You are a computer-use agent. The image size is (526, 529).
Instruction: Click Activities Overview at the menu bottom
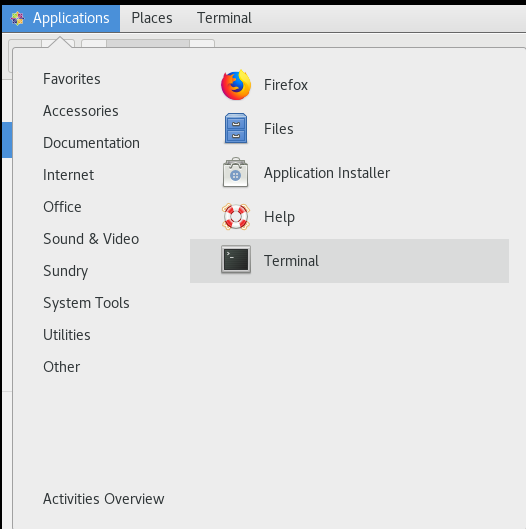coord(104,499)
